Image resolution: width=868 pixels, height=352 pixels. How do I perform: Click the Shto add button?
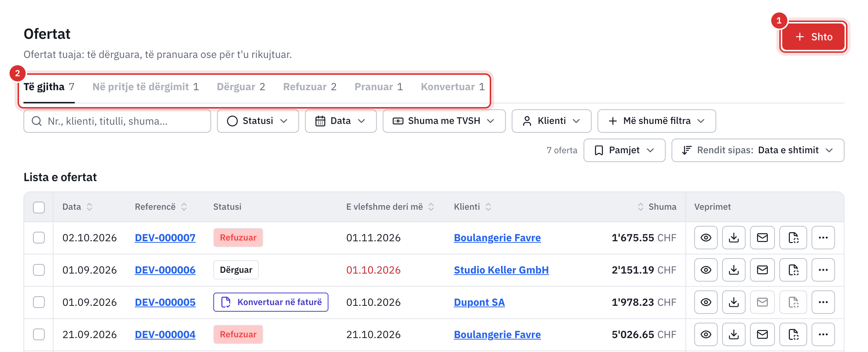813,37
